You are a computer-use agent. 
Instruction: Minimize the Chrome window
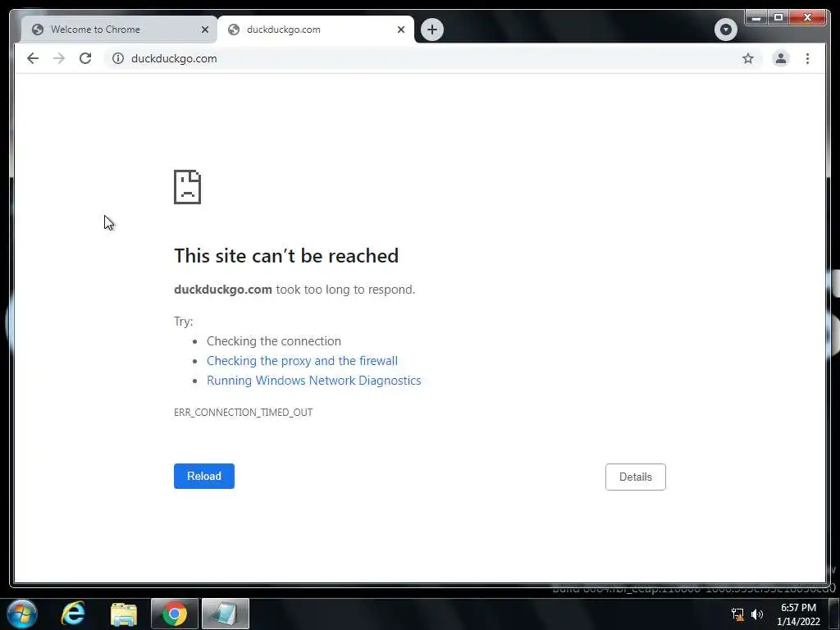point(756,18)
